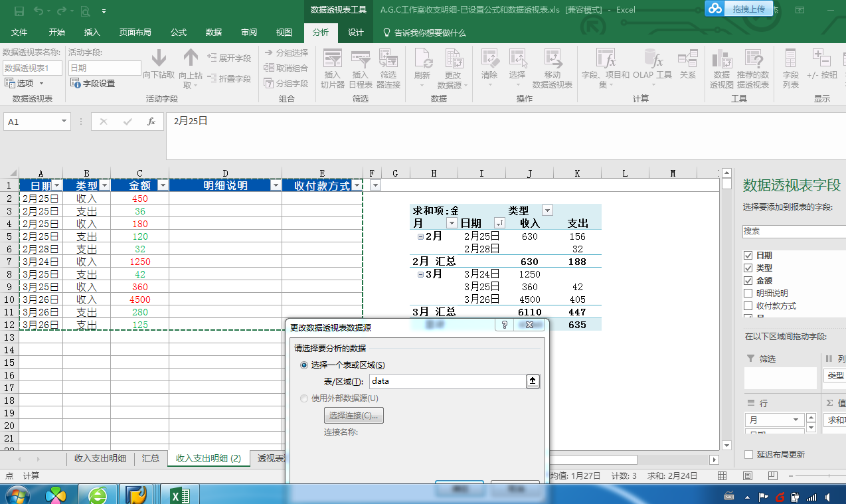Click the 搜索 field search box
This screenshot has width=846, height=504.
(x=794, y=231)
